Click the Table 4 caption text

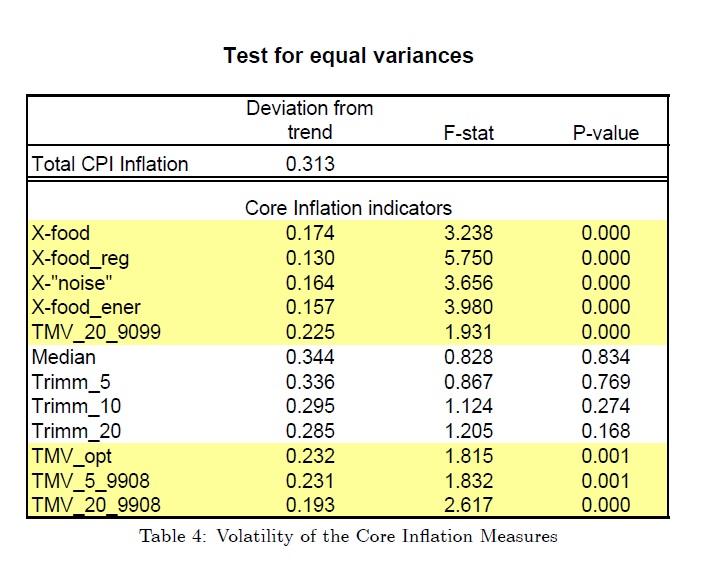pyautogui.click(x=348, y=536)
